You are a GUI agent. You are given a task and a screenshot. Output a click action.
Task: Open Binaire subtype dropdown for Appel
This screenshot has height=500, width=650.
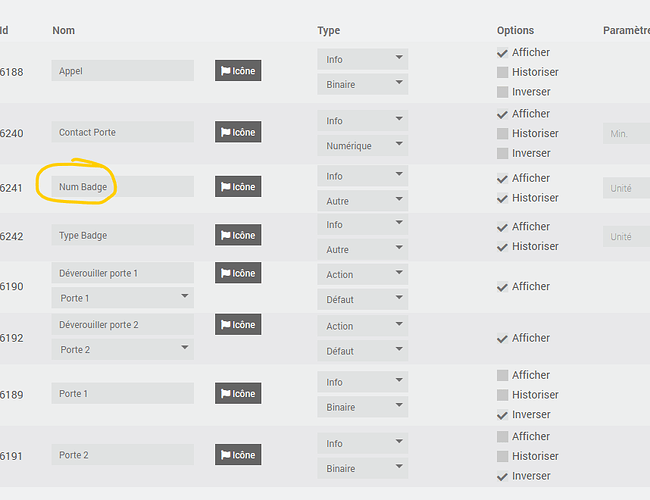tap(363, 85)
